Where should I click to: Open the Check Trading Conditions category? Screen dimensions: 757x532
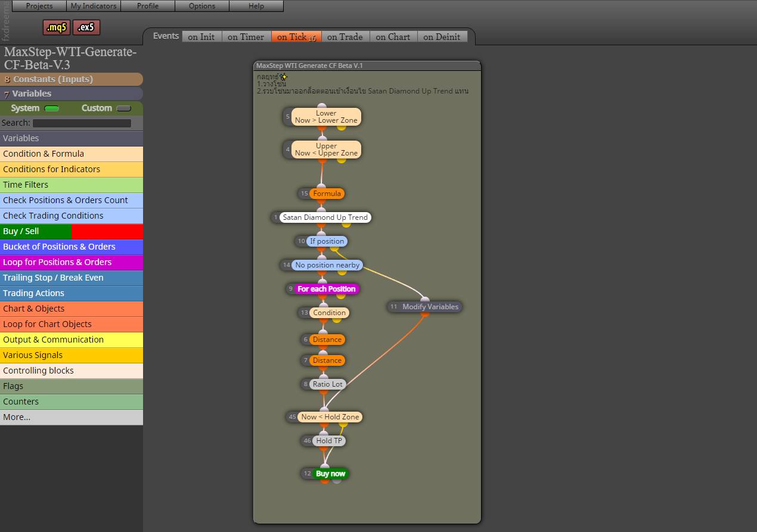(x=72, y=216)
